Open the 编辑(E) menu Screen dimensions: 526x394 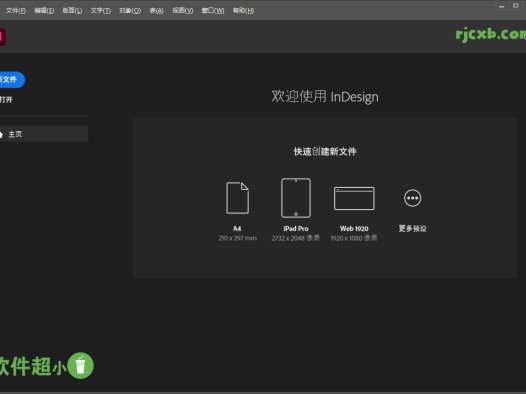coord(44,10)
